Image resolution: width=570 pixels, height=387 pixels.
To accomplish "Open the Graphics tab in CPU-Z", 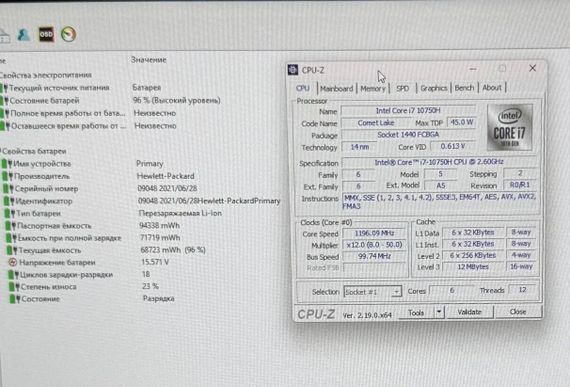I will (434, 88).
